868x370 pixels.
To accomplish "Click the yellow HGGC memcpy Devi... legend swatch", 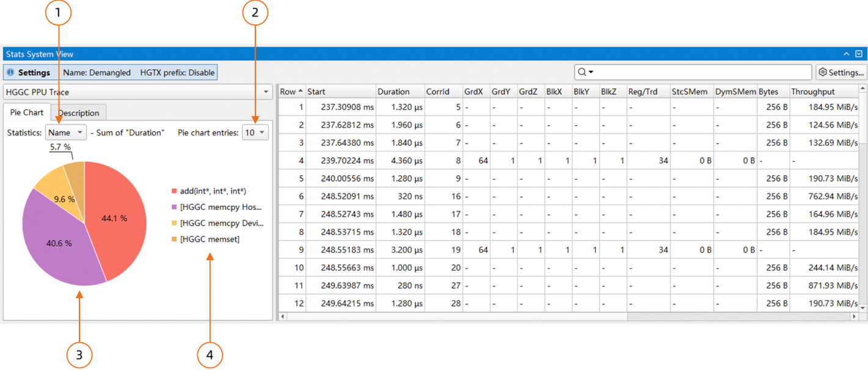I will 175,223.
